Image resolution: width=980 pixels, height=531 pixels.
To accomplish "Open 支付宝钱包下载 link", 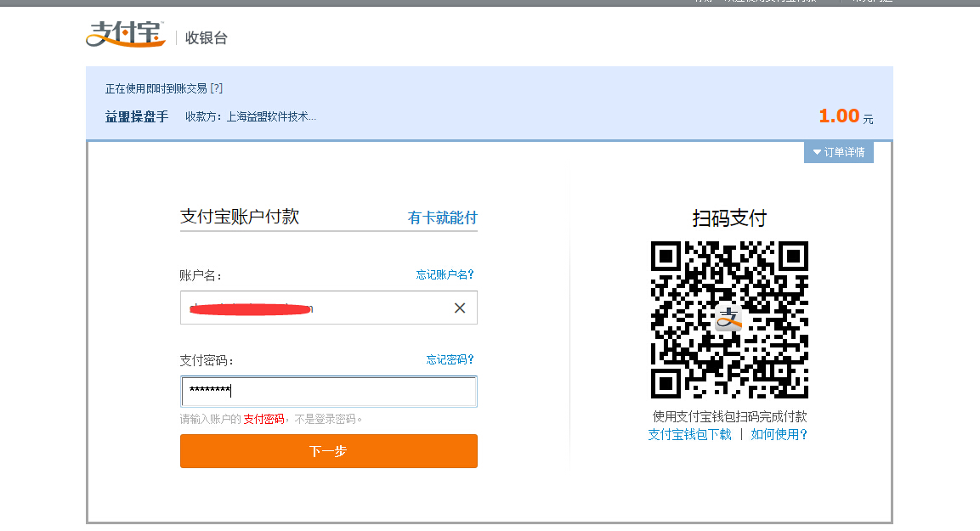I will (689, 434).
